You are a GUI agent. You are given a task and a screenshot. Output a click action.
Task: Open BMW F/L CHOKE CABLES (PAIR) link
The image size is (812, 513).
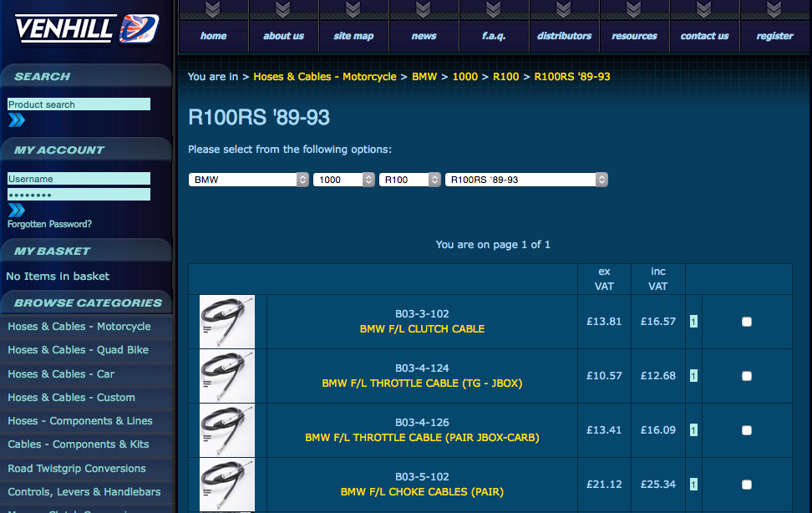point(422,492)
